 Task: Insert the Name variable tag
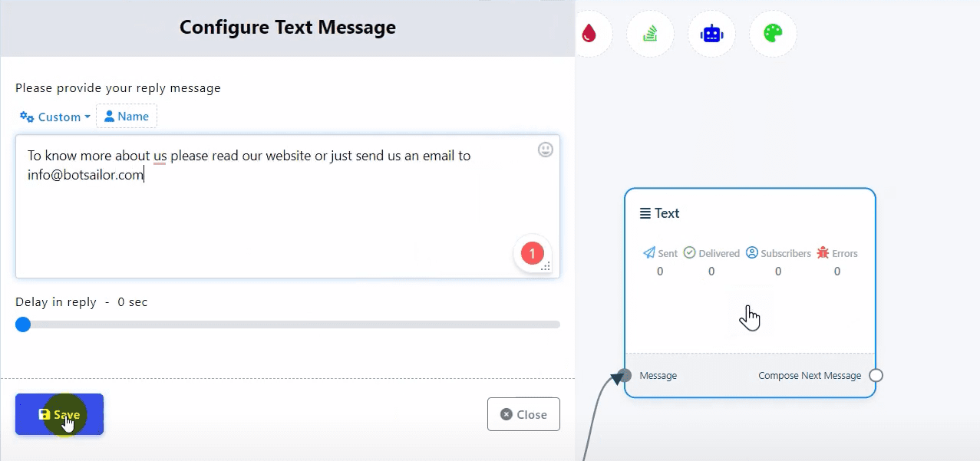click(127, 117)
